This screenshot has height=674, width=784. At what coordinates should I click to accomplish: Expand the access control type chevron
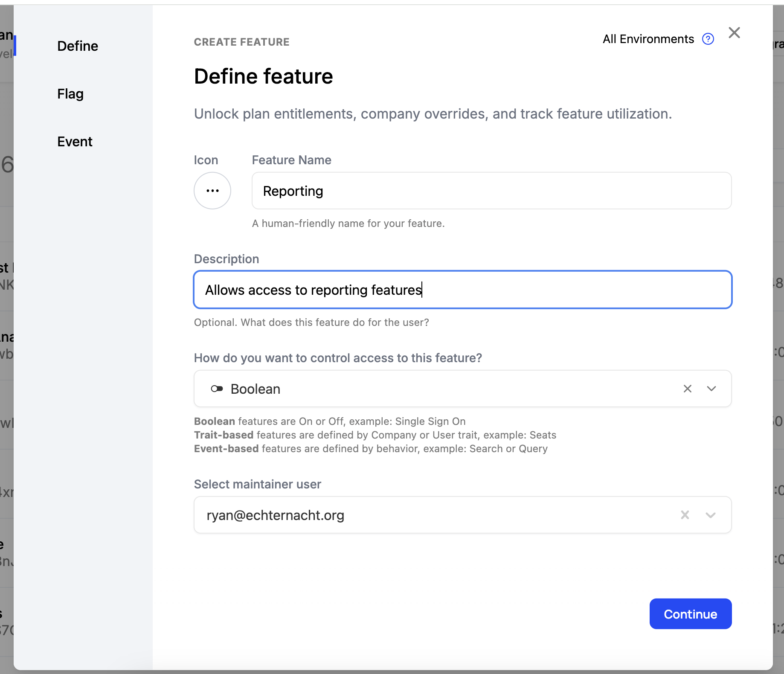coord(711,389)
